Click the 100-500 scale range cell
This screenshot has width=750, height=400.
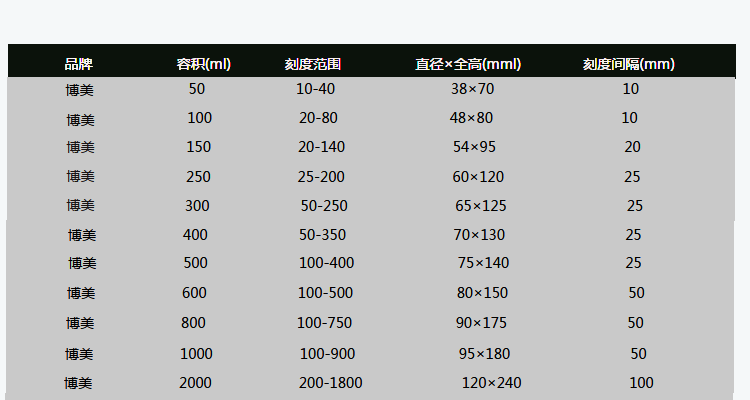coord(325,293)
